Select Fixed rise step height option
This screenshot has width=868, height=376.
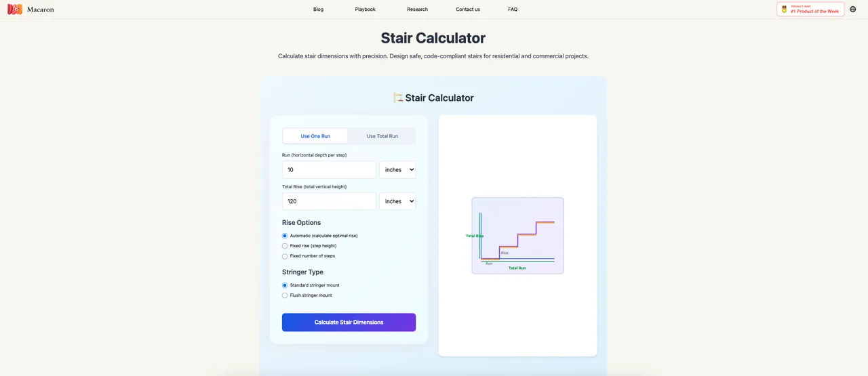[x=285, y=246]
